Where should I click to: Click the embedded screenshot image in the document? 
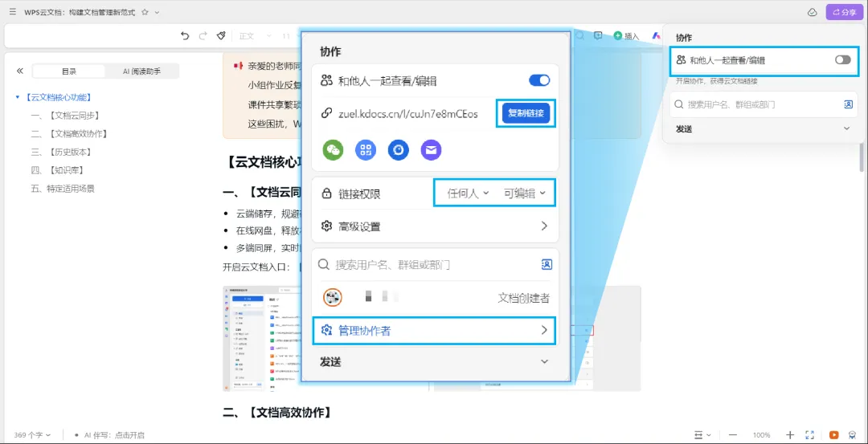pos(262,338)
